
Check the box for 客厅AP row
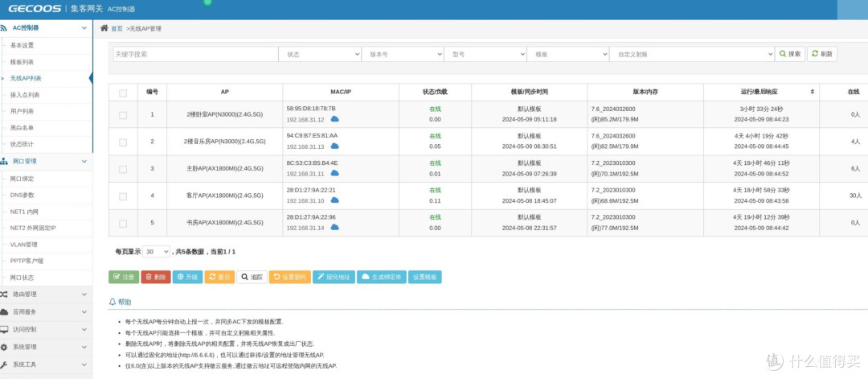pos(123,196)
